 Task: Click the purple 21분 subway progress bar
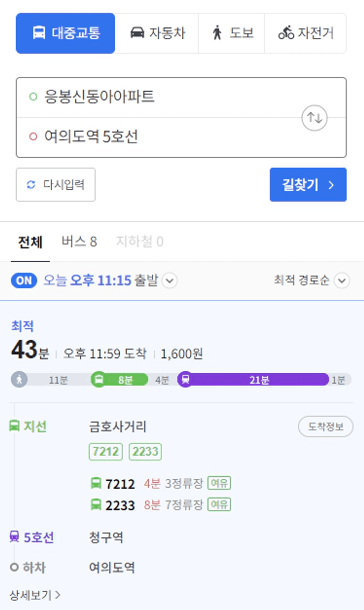[x=259, y=380]
